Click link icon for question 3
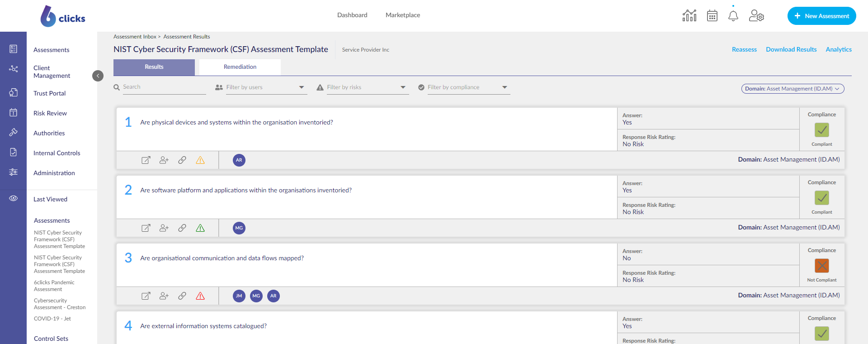 point(182,296)
